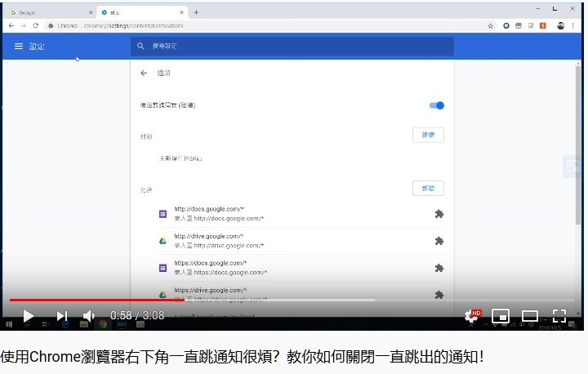Click puzzle icon for https://drive.google.com

[439, 295]
